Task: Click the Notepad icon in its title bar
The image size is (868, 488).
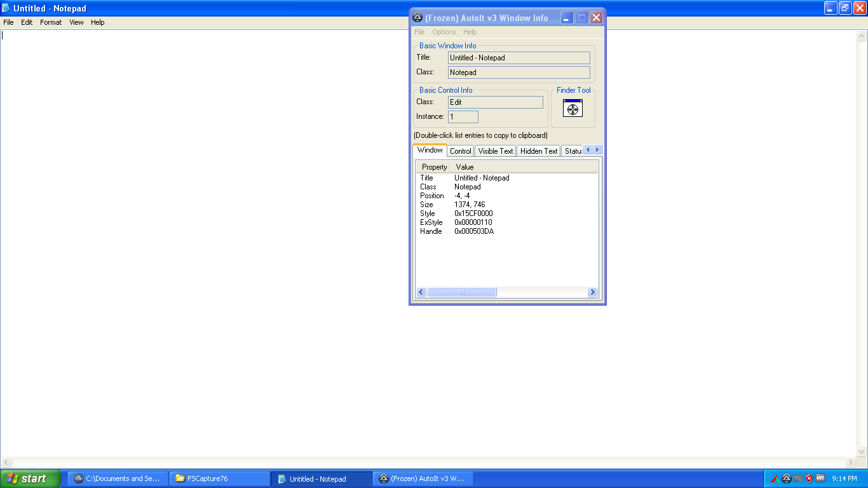Action: coord(5,8)
